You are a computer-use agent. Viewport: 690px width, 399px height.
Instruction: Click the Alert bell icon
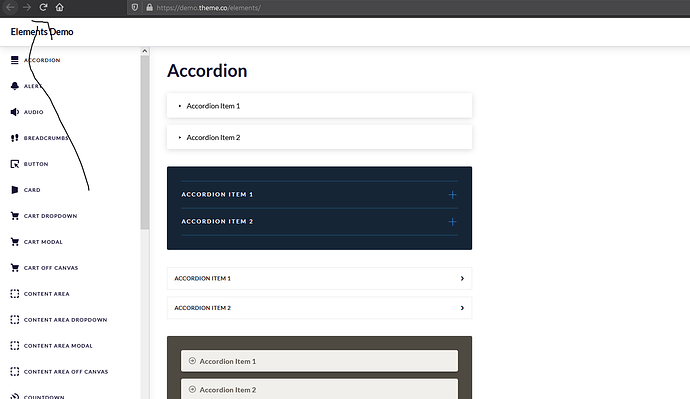pos(15,86)
